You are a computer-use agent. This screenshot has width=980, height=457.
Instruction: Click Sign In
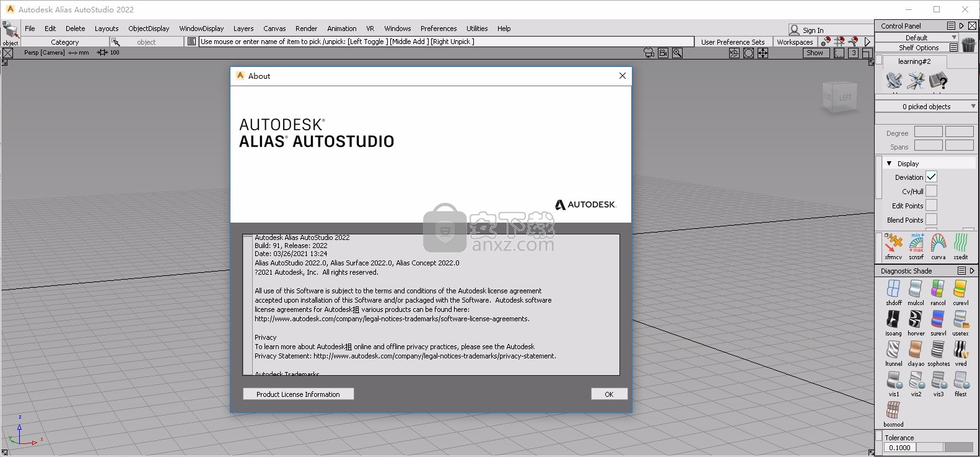coord(813,30)
